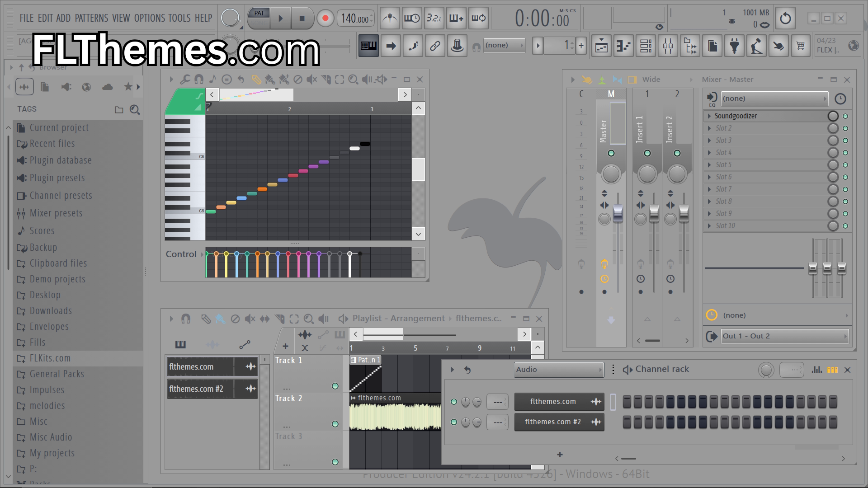The height and width of the screenshot is (488, 868).
Task: Enable the wait-for-input-to-start-playing icon
Action: (x=412, y=18)
